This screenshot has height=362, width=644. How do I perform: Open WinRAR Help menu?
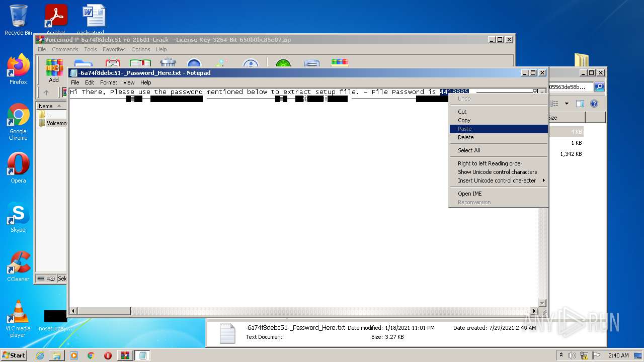161,49
